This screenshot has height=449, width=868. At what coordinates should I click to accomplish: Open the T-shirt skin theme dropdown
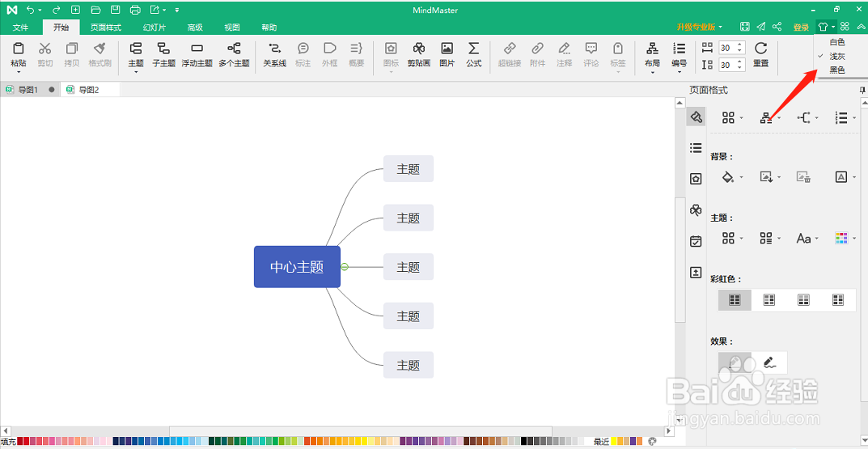tap(826, 27)
